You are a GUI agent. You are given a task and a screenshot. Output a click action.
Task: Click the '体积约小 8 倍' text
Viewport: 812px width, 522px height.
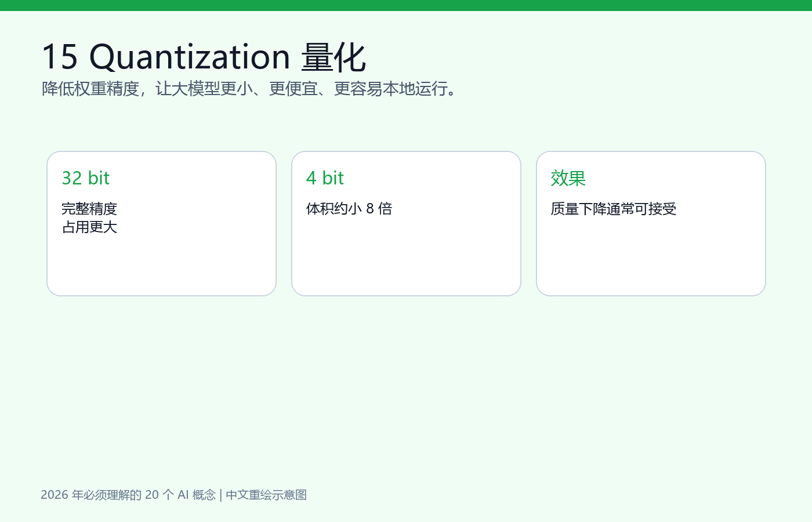point(349,209)
